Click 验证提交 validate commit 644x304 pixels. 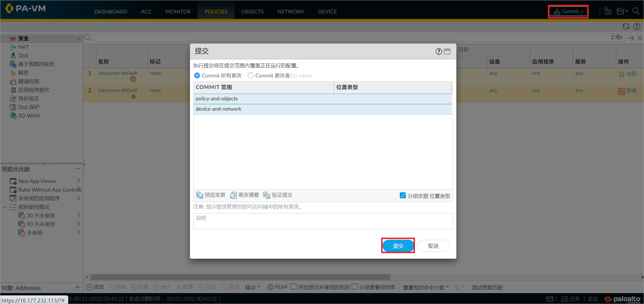[278, 195]
